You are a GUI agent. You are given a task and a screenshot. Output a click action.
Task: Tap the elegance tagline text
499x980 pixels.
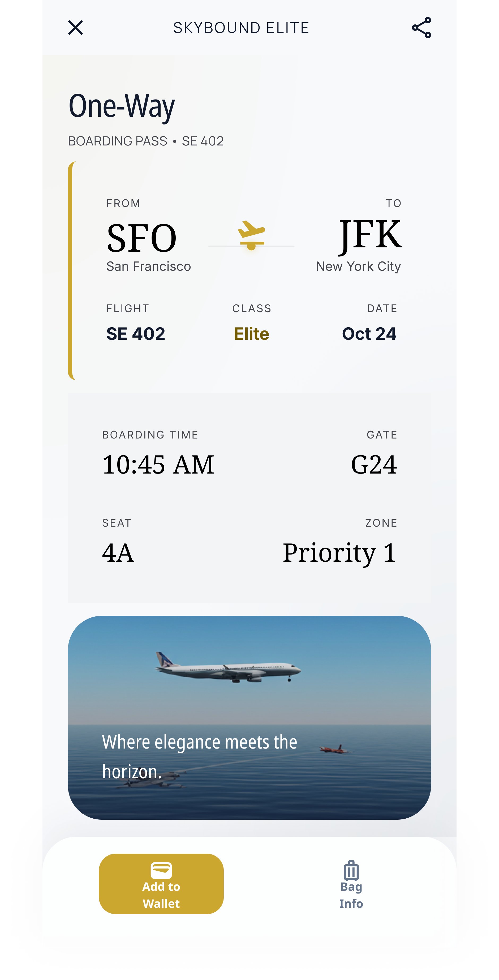tap(199, 756)
